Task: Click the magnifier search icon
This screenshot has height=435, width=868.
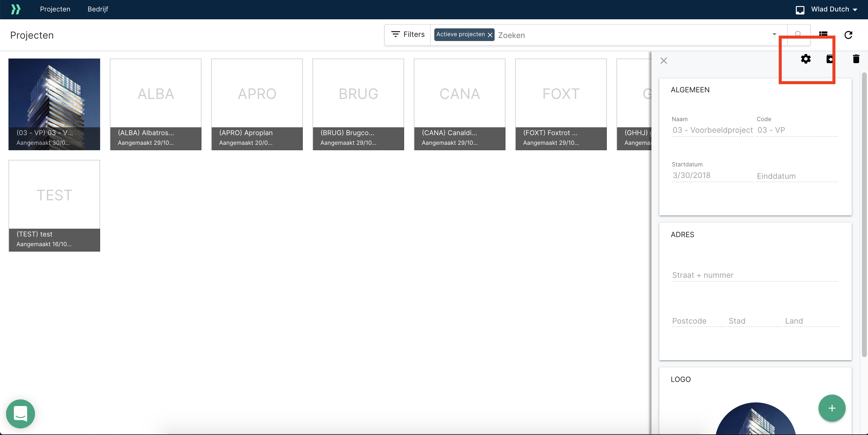Action: (x=798, y=34)
